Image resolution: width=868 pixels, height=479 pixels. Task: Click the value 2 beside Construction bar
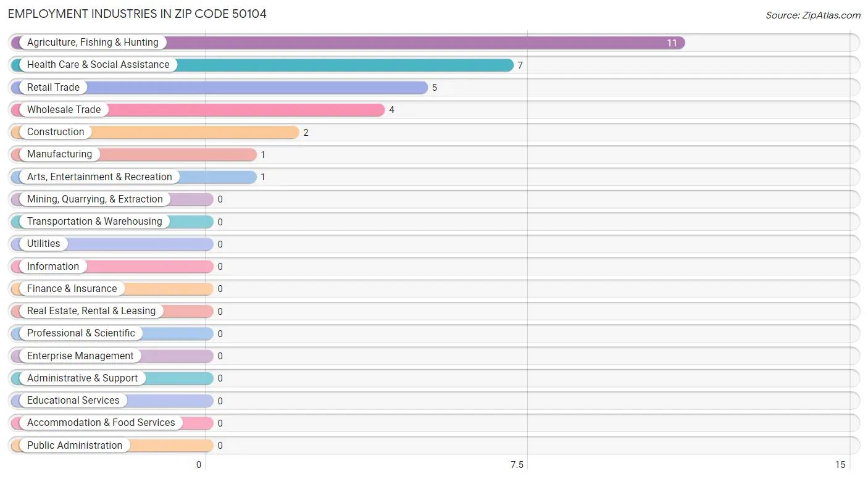click(306, 133)
